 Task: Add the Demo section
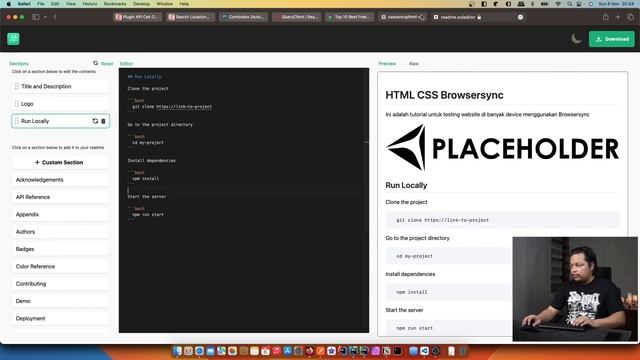pyautogui.click(x=60, y=301)
